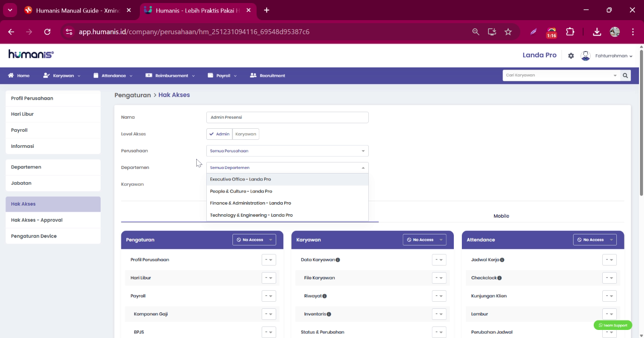The width and height of the screenshot is (644, 338).
Task: Click the info icon next to Data Karyawan
Action: [338, 260]
